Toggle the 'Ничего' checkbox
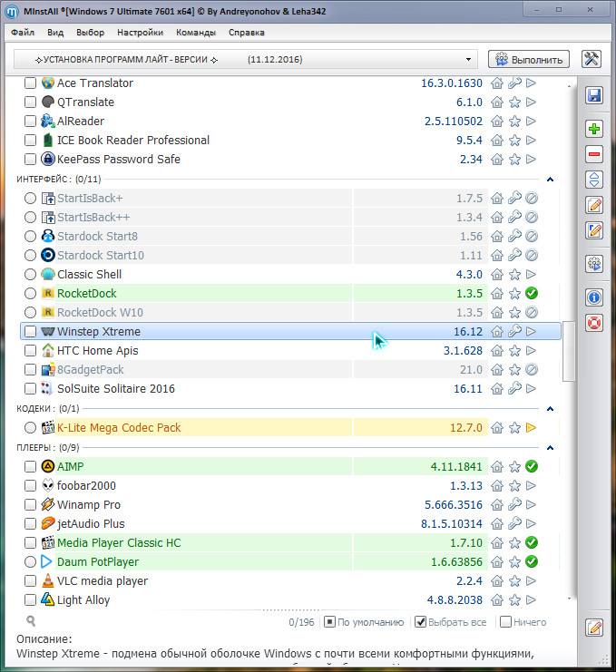 (506, 622)
